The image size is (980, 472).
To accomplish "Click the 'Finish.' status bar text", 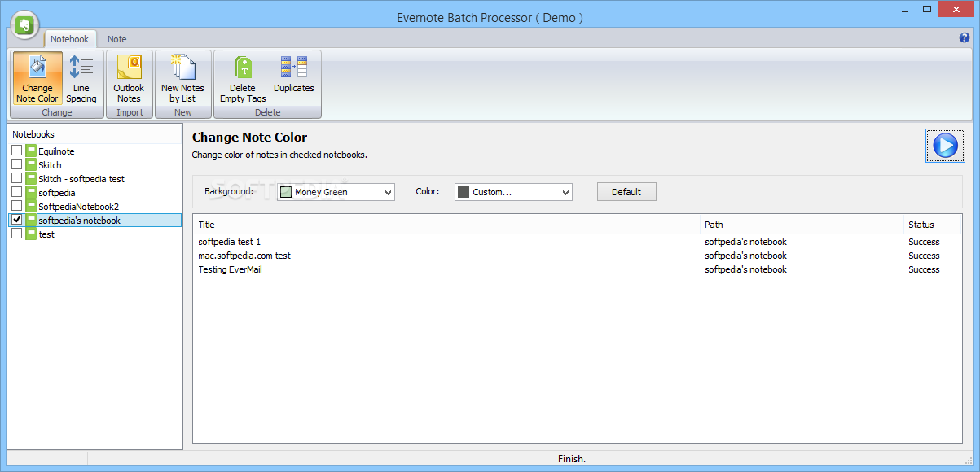I will click(x=572, y=459).
